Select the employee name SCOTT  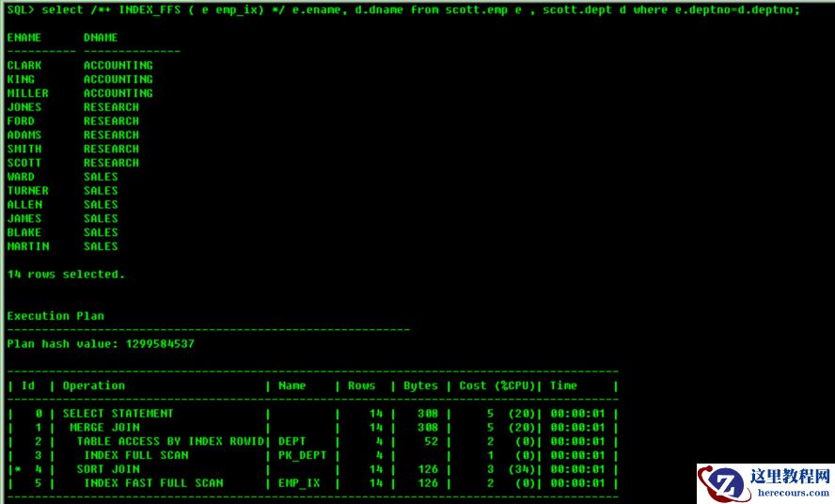pyautogui.click(x=24, y=163)
